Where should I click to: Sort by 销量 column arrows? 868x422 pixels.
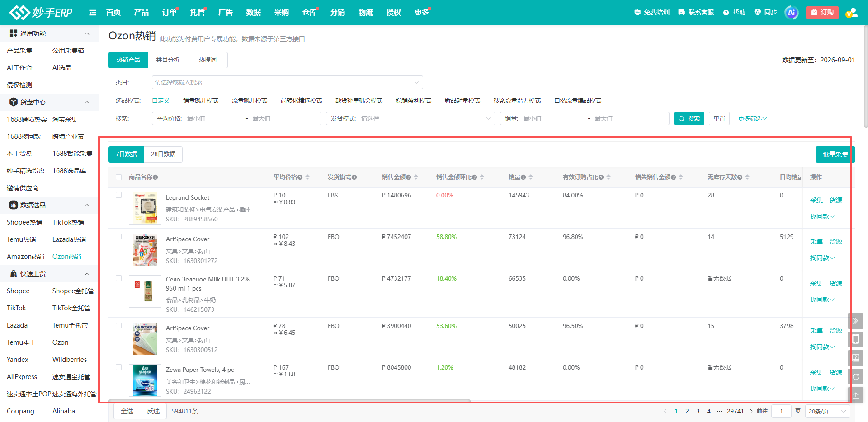coord(531,177)
